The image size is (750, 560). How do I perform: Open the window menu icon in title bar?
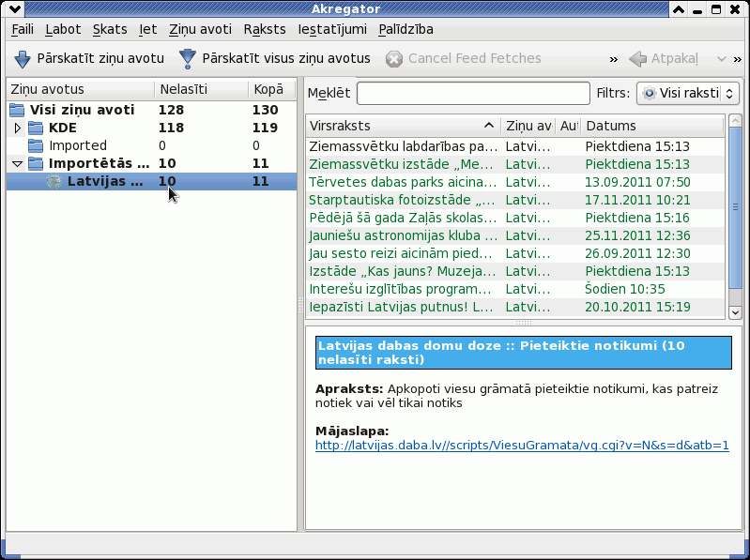coord(14,8)
